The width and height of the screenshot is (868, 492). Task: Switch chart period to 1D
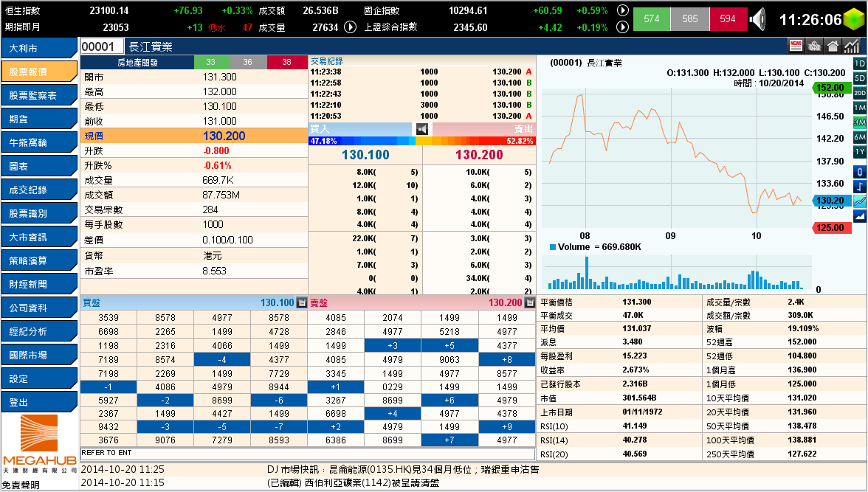coord(860,63)
